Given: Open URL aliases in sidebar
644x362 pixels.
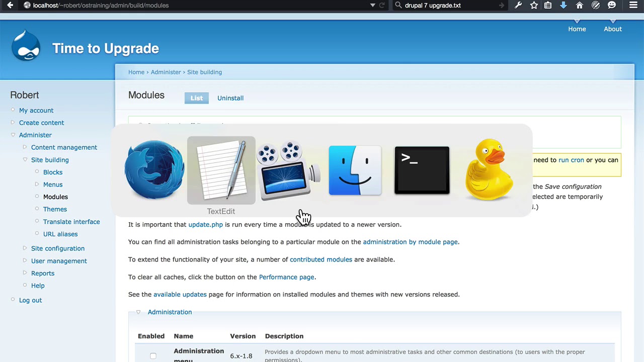Looking at the screenshot, I should pos(60,234).
